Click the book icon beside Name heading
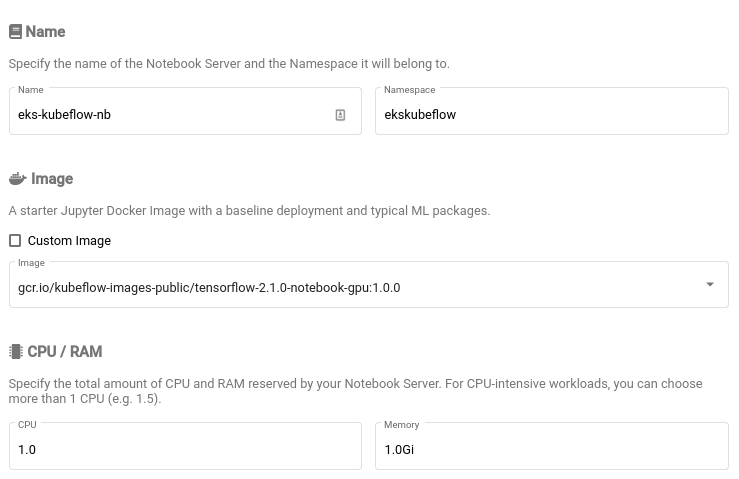This screenshot has width=739, height=479. click(15, 32)
